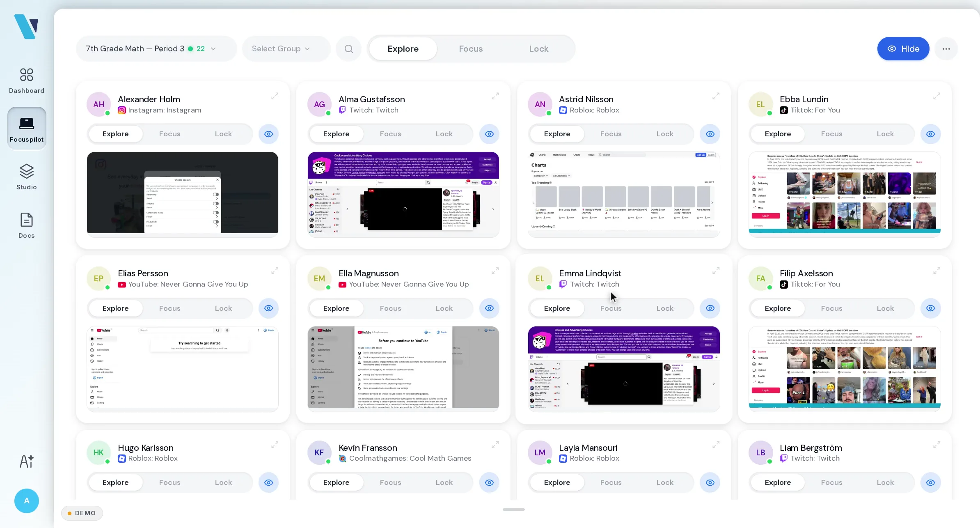Lock Alma Gustafsson's device
980x528 pixels.
coord(444,134)
